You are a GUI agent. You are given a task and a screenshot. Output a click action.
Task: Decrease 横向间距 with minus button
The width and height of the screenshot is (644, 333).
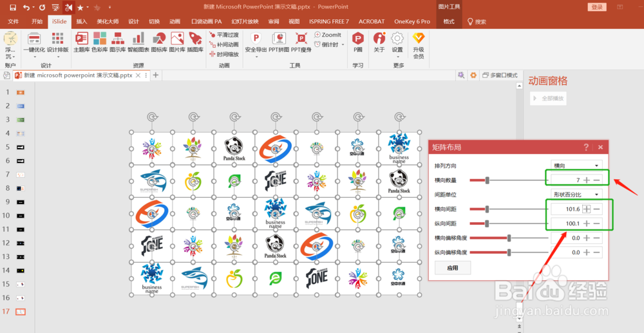click(x=597, y=209)
